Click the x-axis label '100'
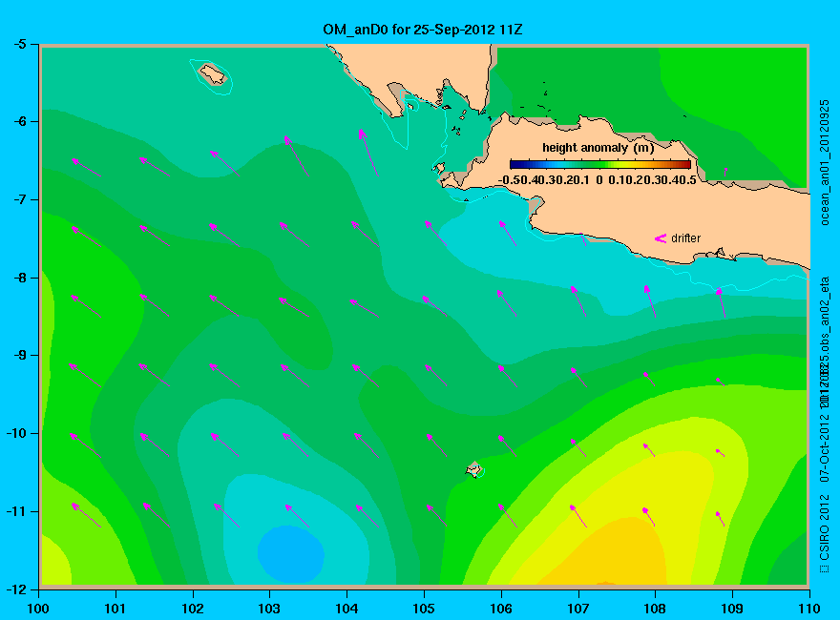The image size is (840, 620). click(38, 609)
